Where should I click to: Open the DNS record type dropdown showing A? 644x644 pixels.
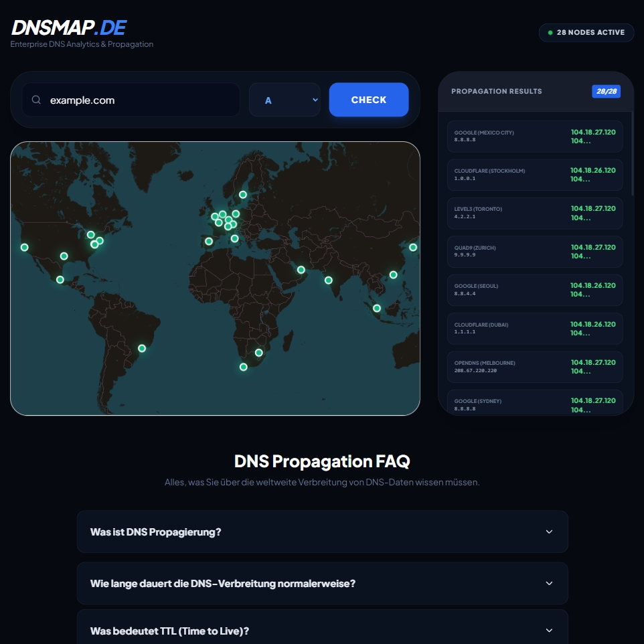pos(285,99)
